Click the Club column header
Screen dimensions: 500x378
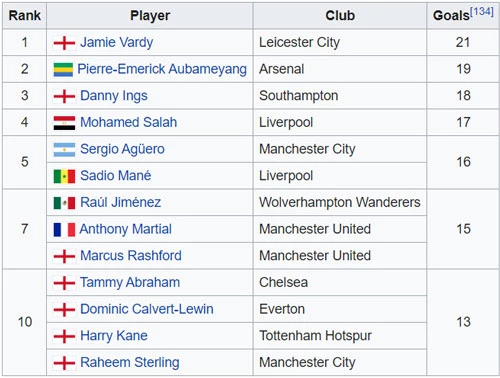(340, 16)
